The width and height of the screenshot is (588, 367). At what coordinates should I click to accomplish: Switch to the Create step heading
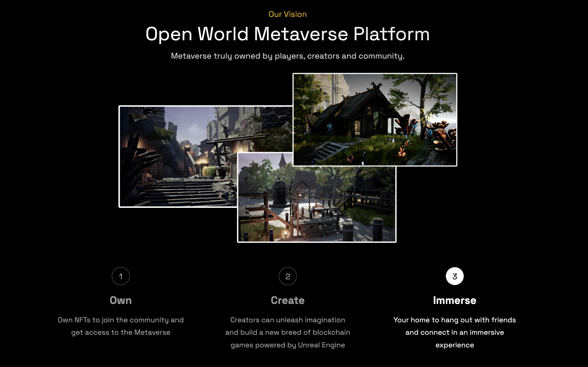[x=288, y=300]
